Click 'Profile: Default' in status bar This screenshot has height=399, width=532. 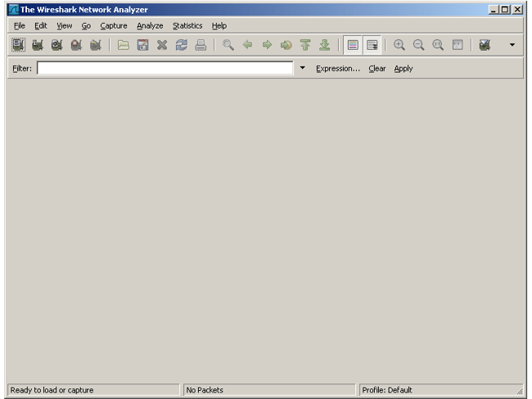(387, 390)
